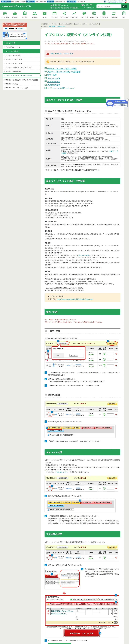Focus the マニュアル内検索 search field

coord(109,7)
